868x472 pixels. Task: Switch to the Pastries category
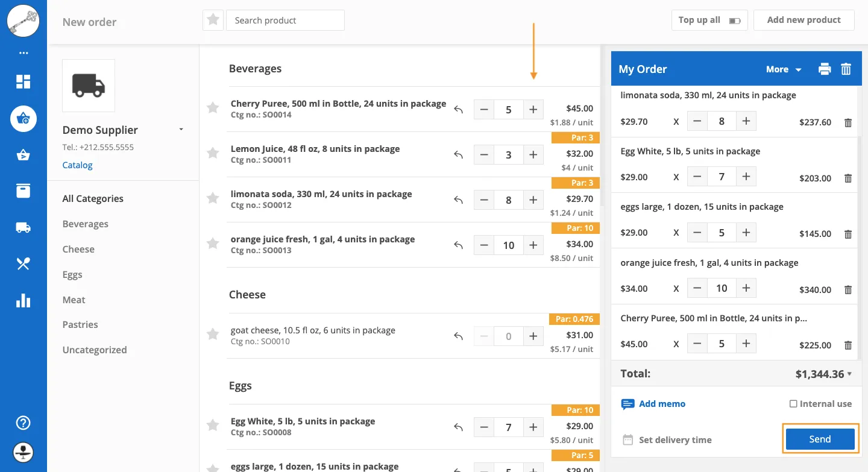[x=80, y=324]
